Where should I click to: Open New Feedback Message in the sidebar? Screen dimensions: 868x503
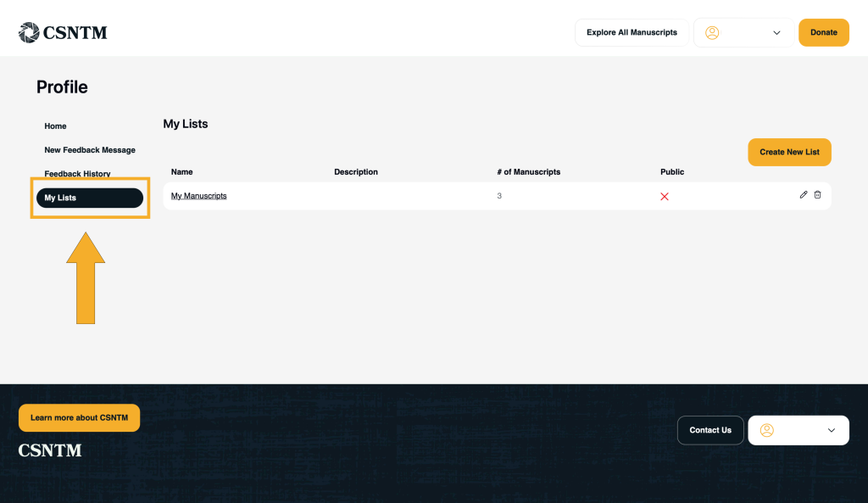[x=90, y=150]
